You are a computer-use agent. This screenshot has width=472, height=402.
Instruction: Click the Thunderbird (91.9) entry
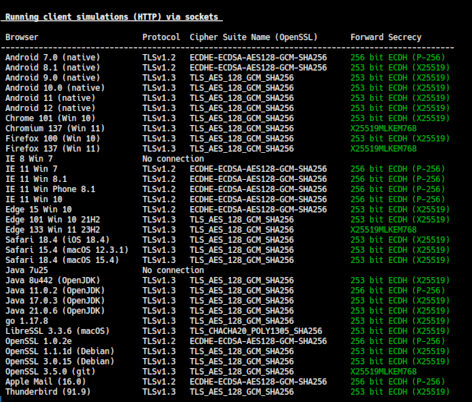tap(48, 392)
